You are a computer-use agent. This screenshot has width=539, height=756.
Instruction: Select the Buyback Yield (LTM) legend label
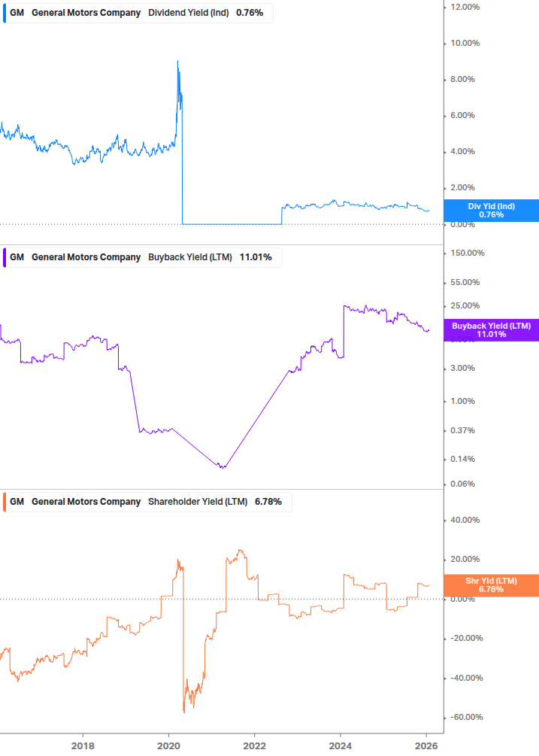(189, 257)
